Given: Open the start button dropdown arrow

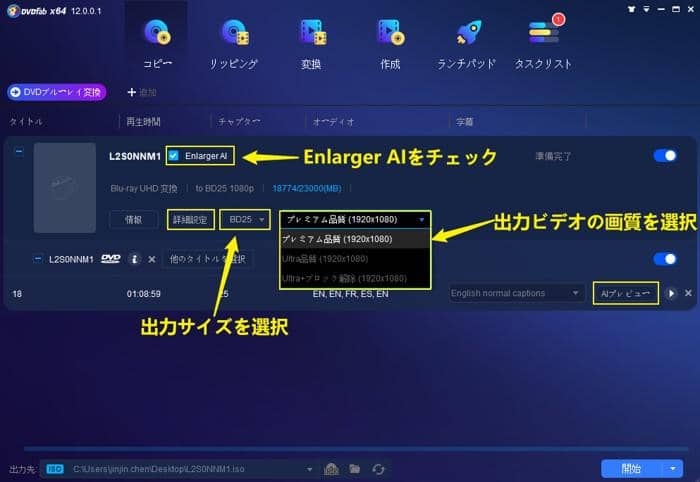Looking at the screenshot, I should 673,469.
